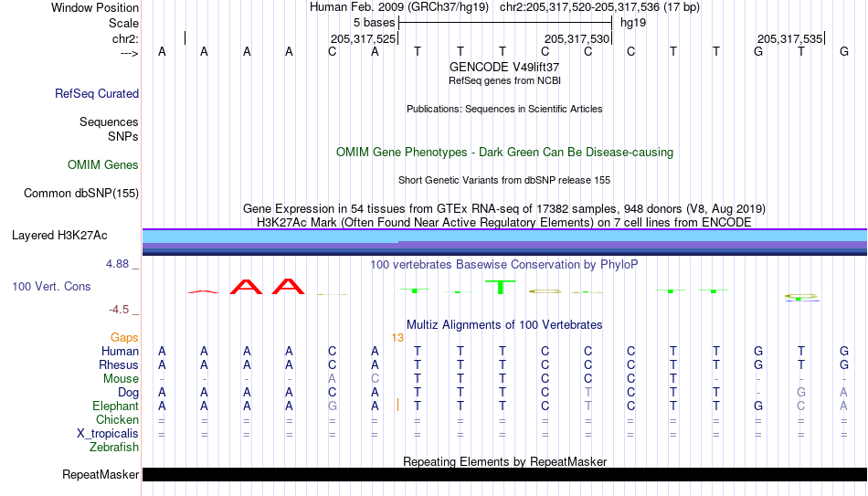Select the X_tropicalis alignment row label
This screenshot has height=496, width=868.
(108, 434)
